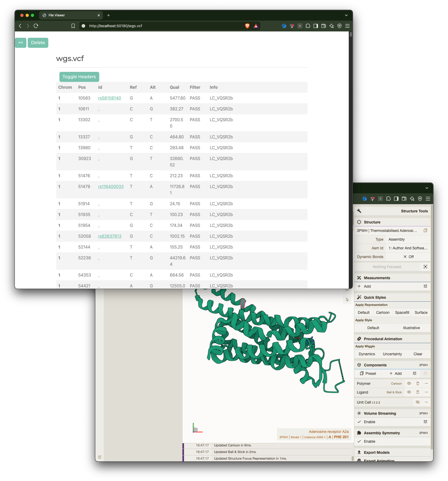This screenshot has height=481, width=448.
Task: Show the Unit Cell via crossed eye icon
Action: click(x=418, y=402)
